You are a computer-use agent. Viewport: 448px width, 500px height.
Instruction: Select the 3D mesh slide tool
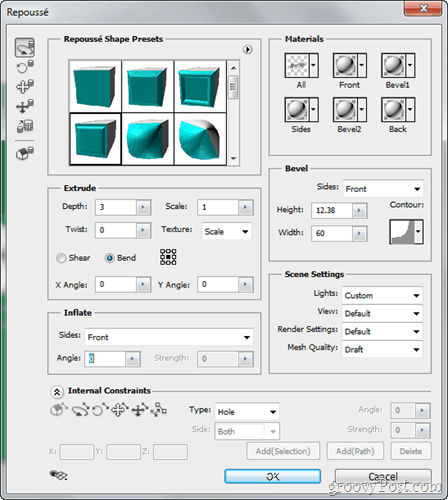(x=25, y=106)
